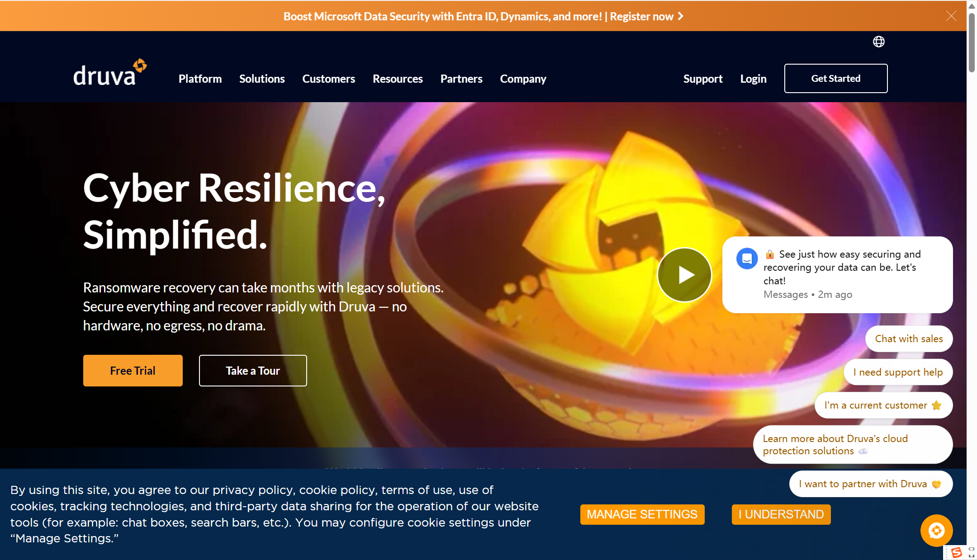Play the hero video
This screenshot has height=560, width=977.
click(x=684, y=274)
